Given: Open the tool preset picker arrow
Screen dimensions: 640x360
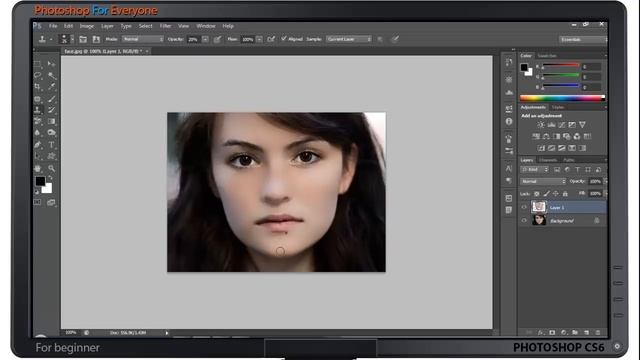Looking at the screenshot, I should pyautogui.click(x=51, y=40).
